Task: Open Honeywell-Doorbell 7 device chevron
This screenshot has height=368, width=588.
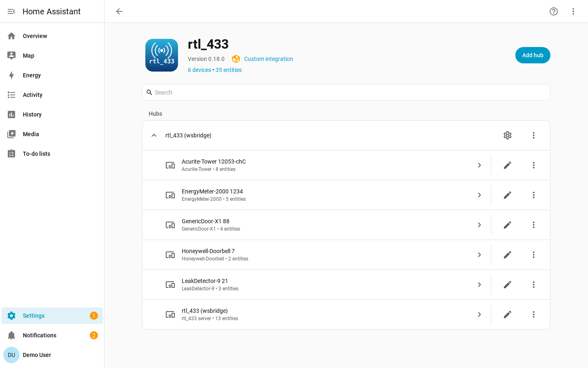Action: [479, 255]
